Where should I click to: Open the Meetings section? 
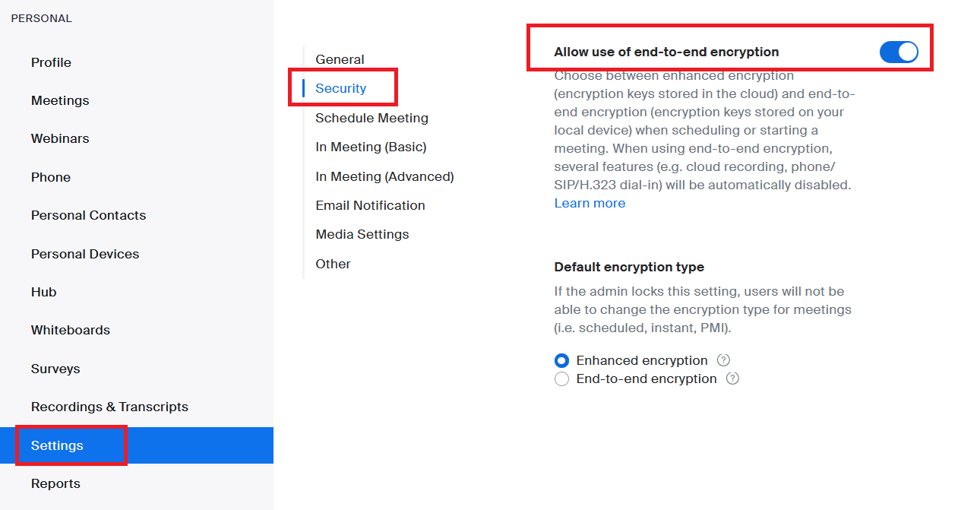pos(59,100)
